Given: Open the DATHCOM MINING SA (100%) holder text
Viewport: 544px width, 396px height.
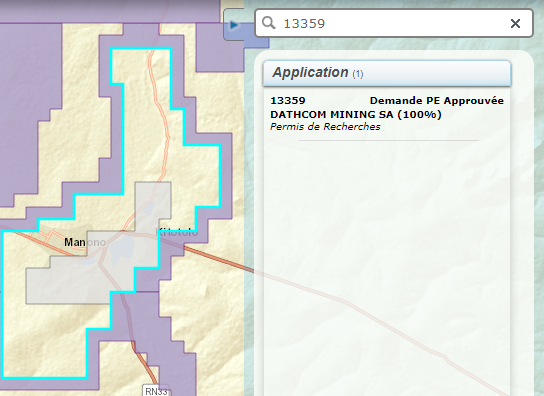Looking at the screenshot, I should pos(356,114).
